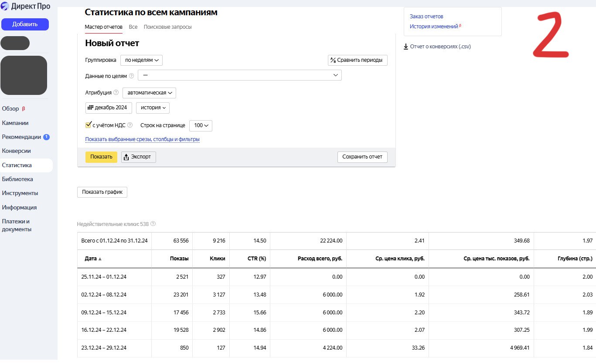The image size is (596, 364).
Task: Open Кампании in the sidebar
Action: pyautogui.click(x=15, y=123)
